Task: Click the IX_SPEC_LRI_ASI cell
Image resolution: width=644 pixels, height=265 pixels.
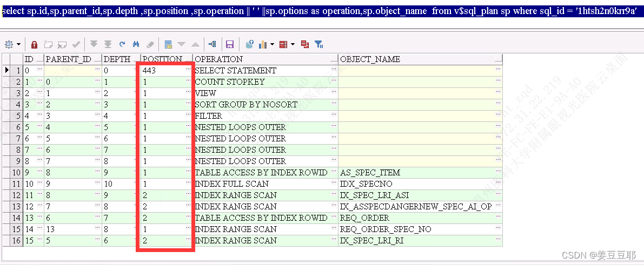Action: [421, 195]
